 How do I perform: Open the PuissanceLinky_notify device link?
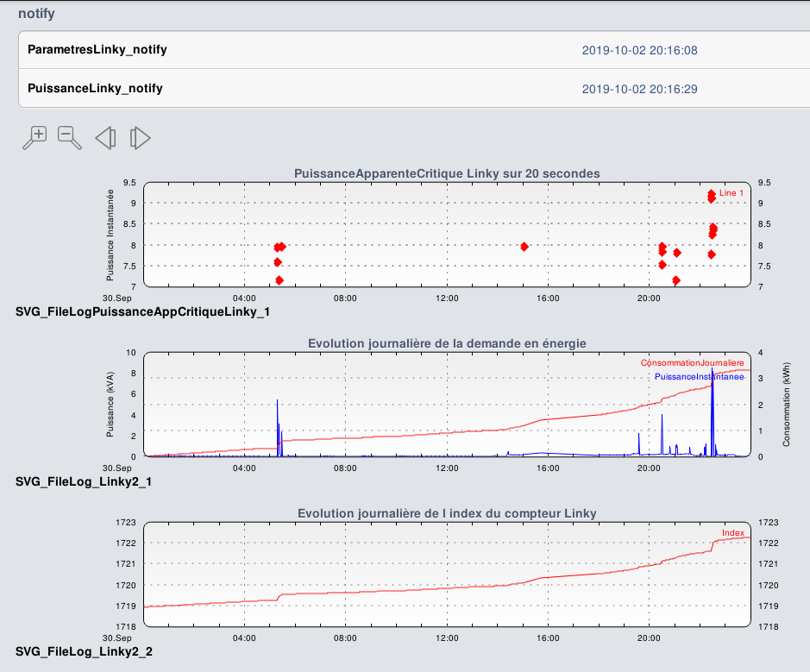(x=95, y=89)
